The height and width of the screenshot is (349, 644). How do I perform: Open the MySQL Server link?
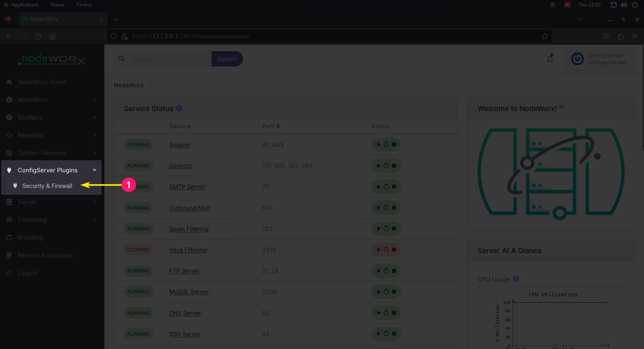point(189,292)
